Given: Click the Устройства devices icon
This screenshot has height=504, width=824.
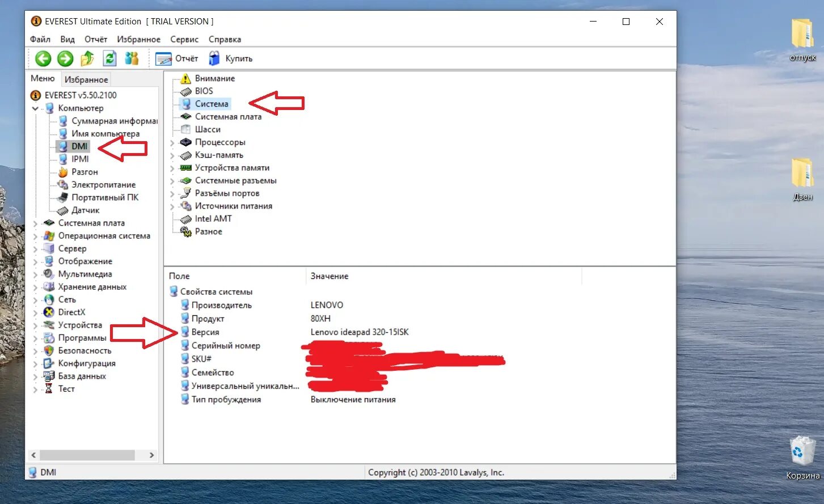Looking at the screenshot, I should coord(49,325).
